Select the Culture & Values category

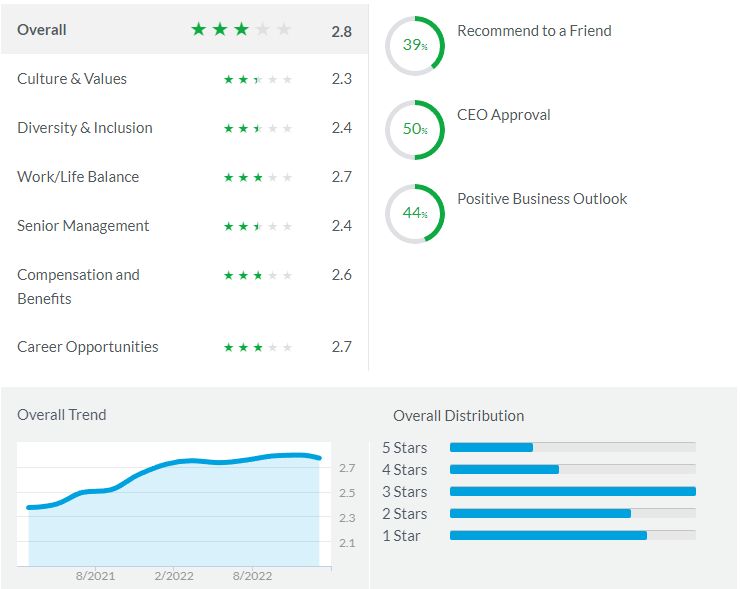click(72, 79)
